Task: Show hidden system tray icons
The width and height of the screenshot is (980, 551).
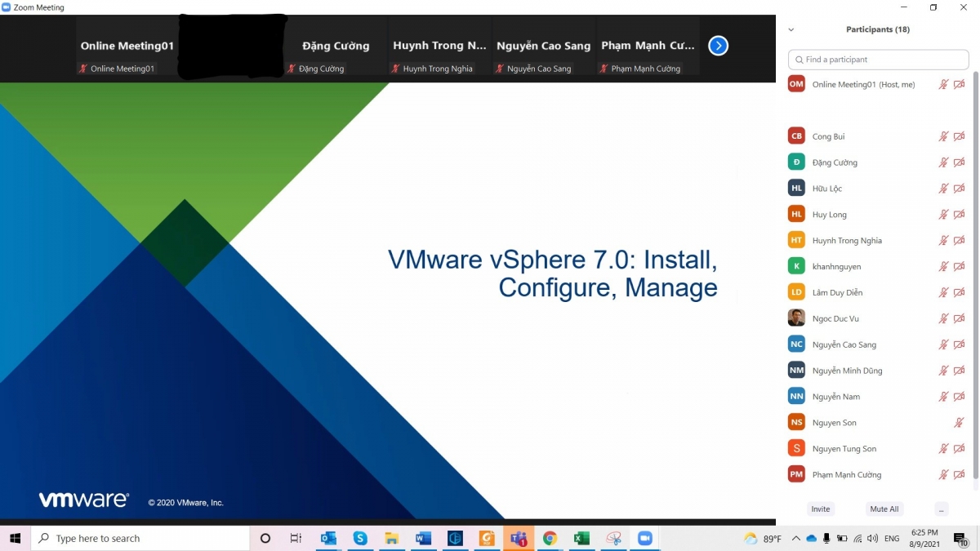Action: 796,538
